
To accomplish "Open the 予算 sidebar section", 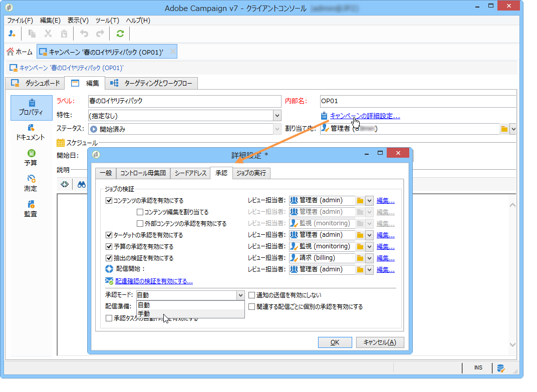I will click(31, 158).
